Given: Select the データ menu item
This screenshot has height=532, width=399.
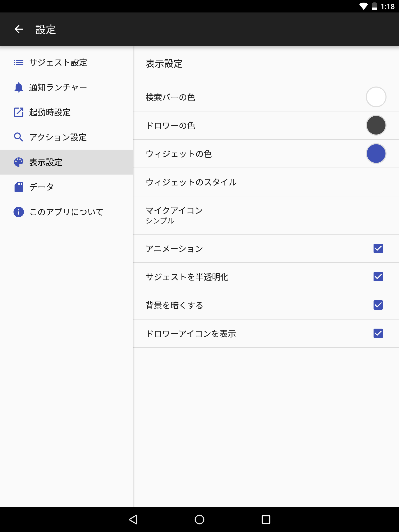Looking at the screenshot, I should pyautogui.click(x=66, y=187).
